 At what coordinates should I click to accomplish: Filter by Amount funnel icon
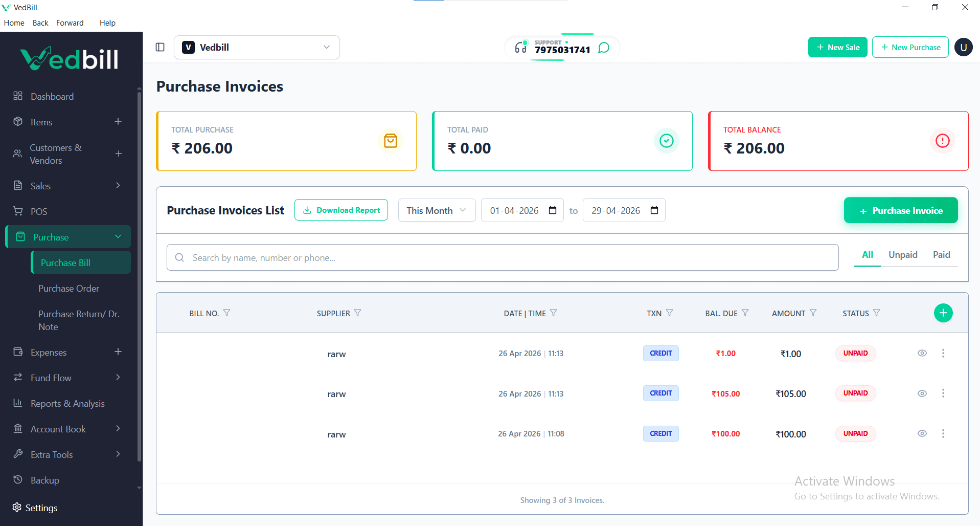tap(813, 313)
